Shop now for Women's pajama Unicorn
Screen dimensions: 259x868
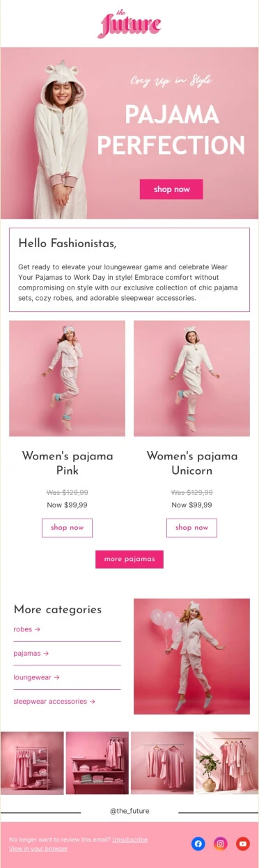(191, 528)
